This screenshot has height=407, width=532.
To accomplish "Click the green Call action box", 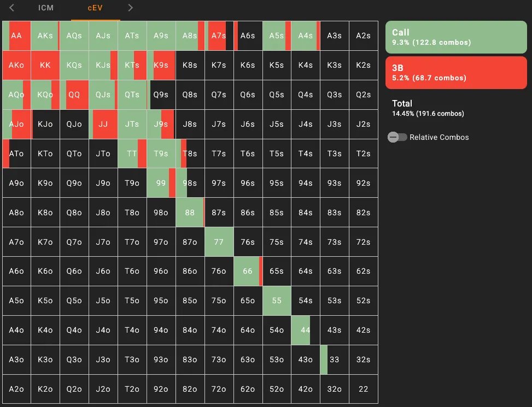I will [x=456, y=37].
